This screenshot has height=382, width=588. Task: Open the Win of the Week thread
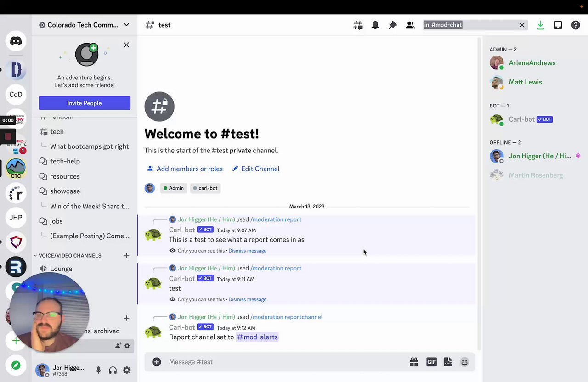[x=89, y=206]
